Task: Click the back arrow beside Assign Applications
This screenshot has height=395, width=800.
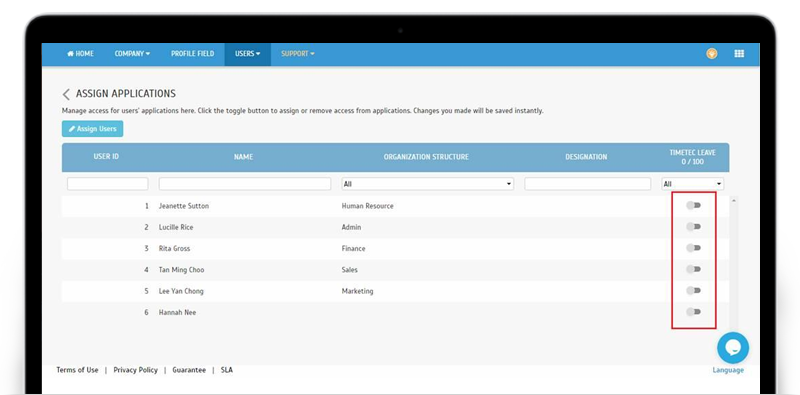Action: tap(66, 94)
